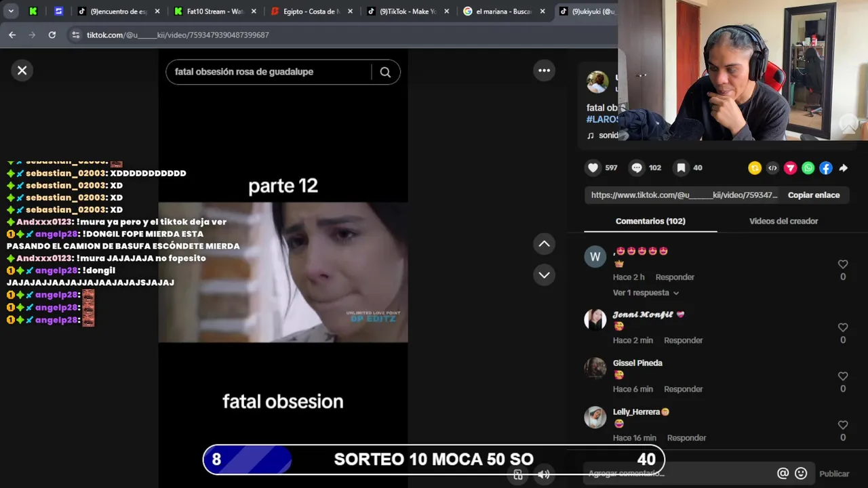Send to friends via red icon
Screen dimensions: 868x488
[790, 168]
